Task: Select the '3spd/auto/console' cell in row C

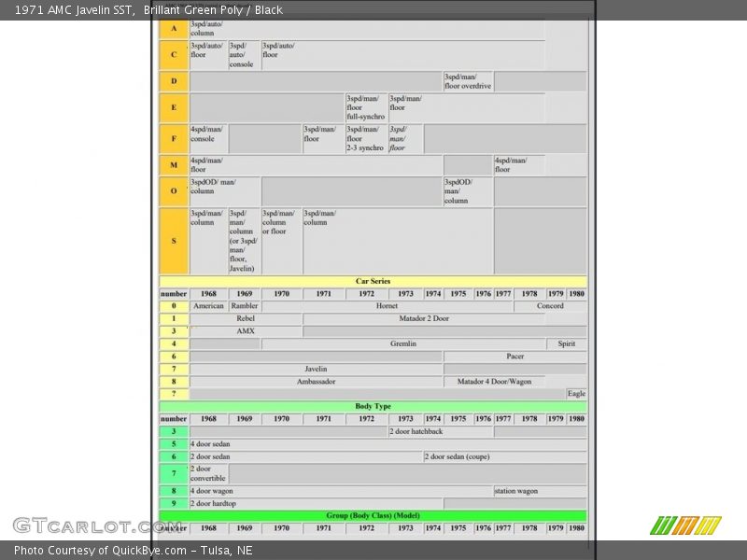Action: tap(245, 55)
